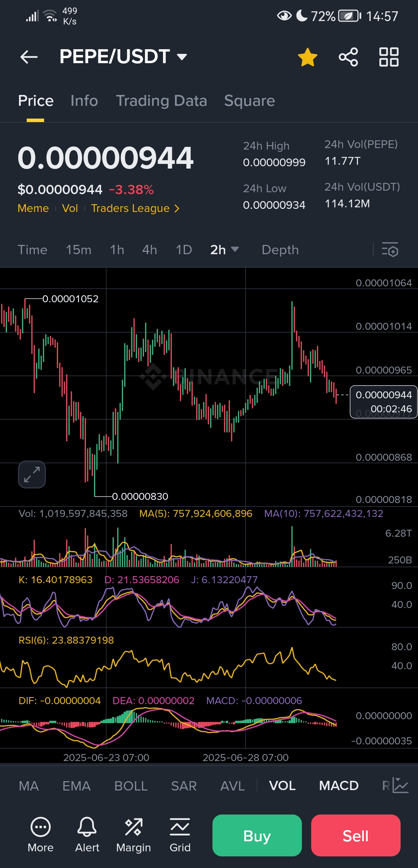Toggle the SAR indicator
Image resolution: width=418 pixels, height=868 pixels.
pyautogui.click(x=184, y=786)
